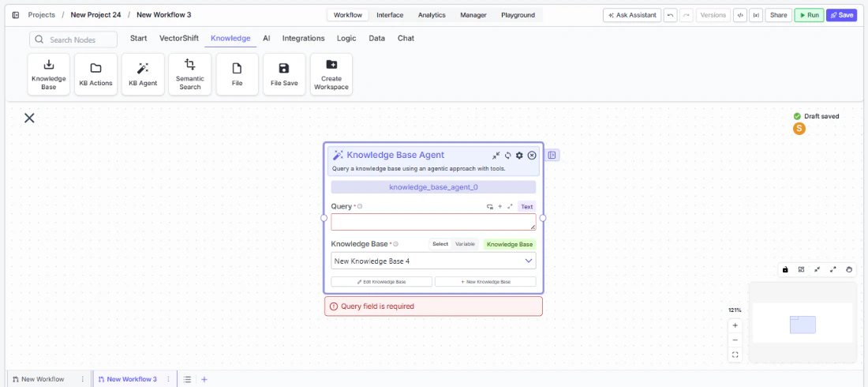Add the File Save node
This screenshot has width=868, height=387.
point(284,74)
